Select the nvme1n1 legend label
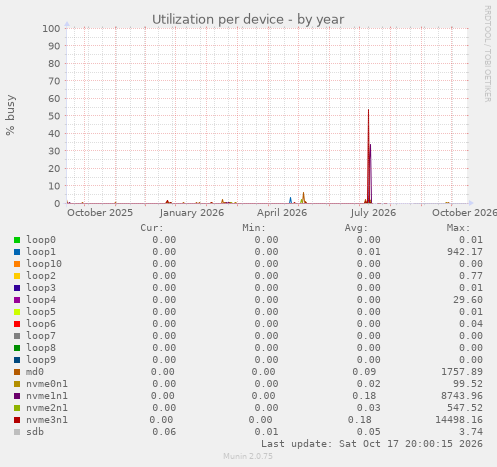This screenshot has width=497, height=467. (x=47, y=396)
